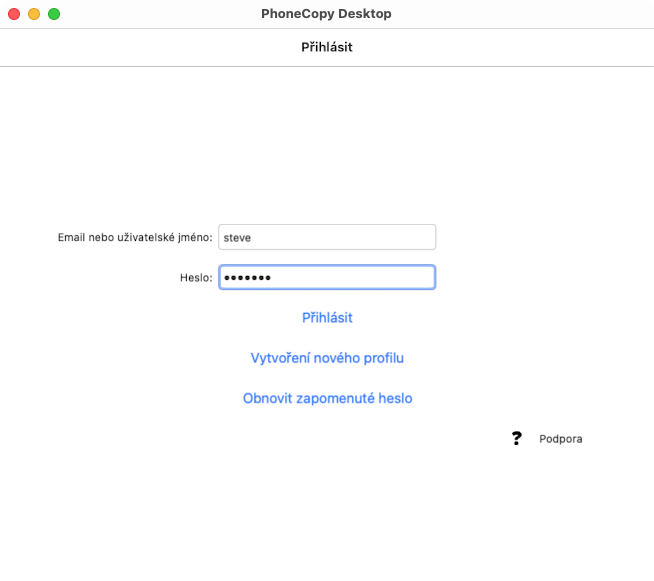Click the PhoneCopy Desktop window title

[x=326, y=14]
